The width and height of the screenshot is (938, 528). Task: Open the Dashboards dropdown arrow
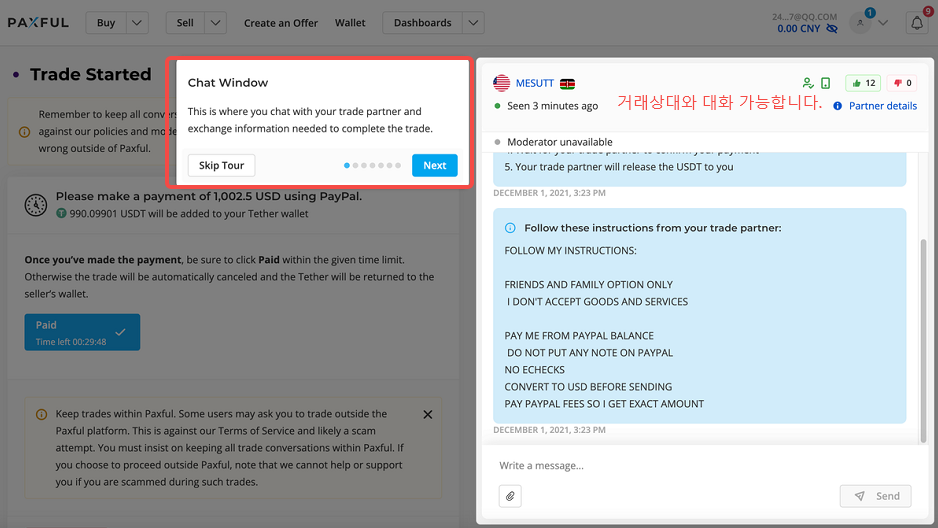click(x=474, y=23)
